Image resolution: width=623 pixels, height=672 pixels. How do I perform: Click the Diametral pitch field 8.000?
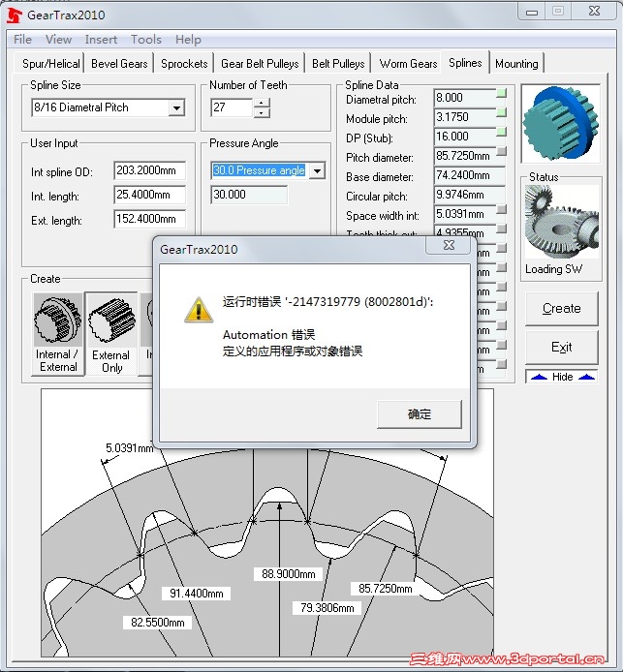[x=465, y=98]
